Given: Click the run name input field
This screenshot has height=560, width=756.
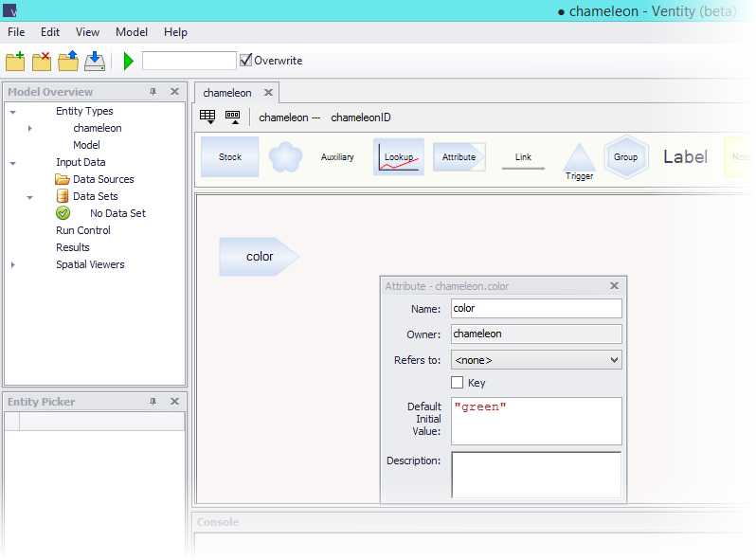Looking at the screenshot, I should (x=189, y=61).
